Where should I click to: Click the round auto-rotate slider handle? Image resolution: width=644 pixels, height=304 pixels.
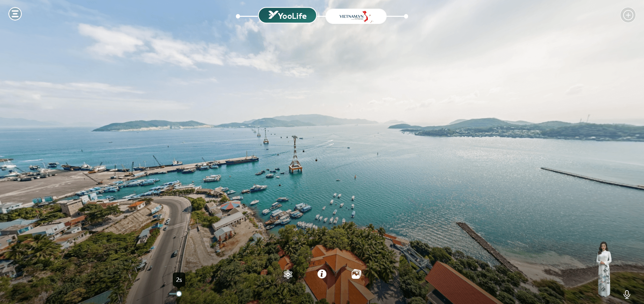click(x=179, y=294)
